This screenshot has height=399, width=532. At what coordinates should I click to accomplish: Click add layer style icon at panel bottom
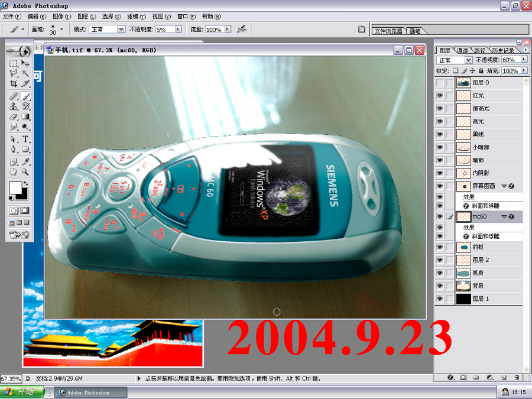point(450,378)
